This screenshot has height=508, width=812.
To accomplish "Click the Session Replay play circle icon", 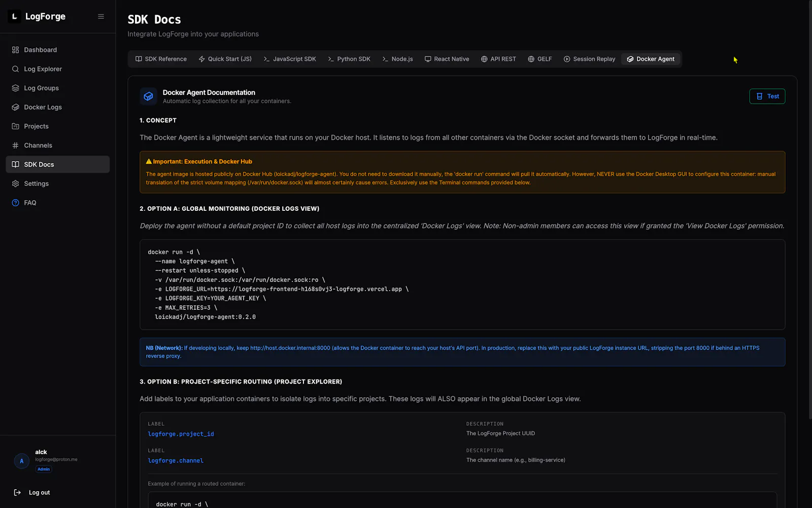I will coord(567,59).
